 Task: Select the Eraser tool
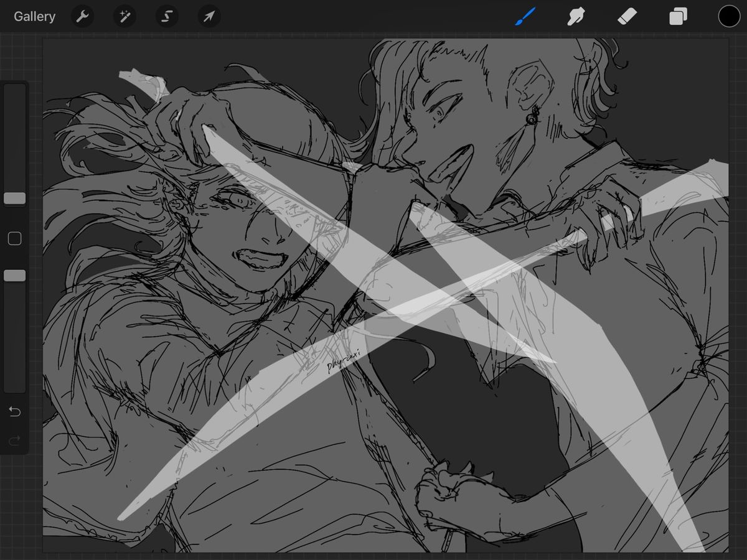click(x=627, y=16)
